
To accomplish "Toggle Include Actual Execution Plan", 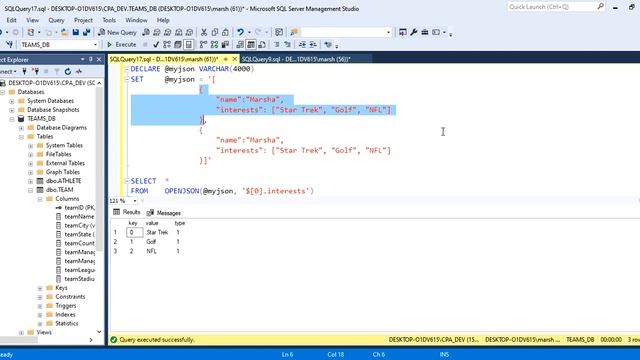I will (204, 44).
